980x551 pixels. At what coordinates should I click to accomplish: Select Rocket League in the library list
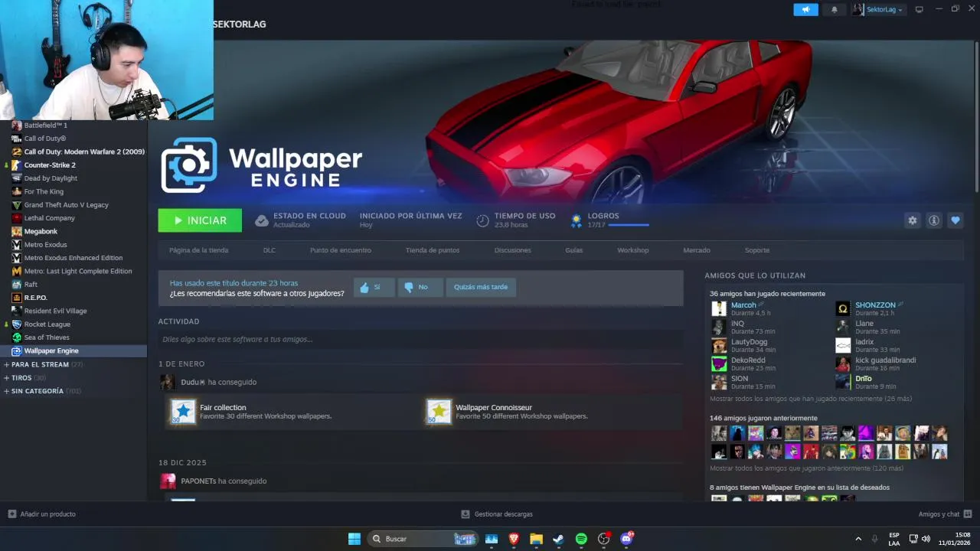[47, 324]
